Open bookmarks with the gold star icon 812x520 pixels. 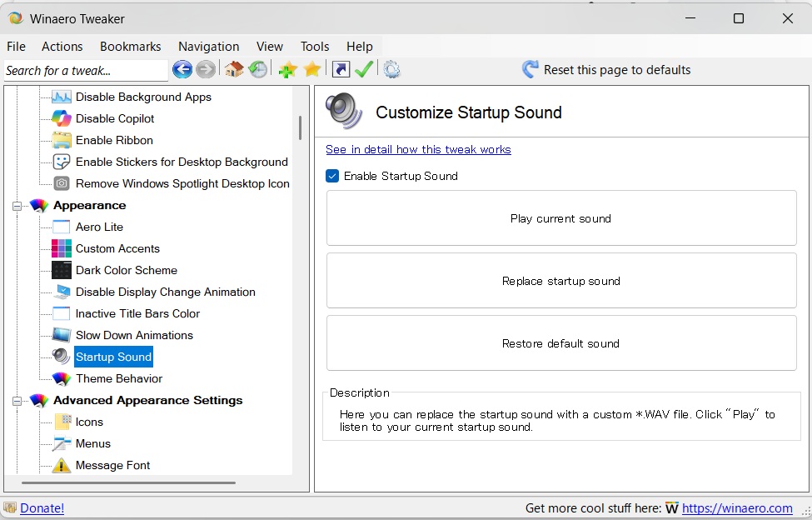coord(312,70)
